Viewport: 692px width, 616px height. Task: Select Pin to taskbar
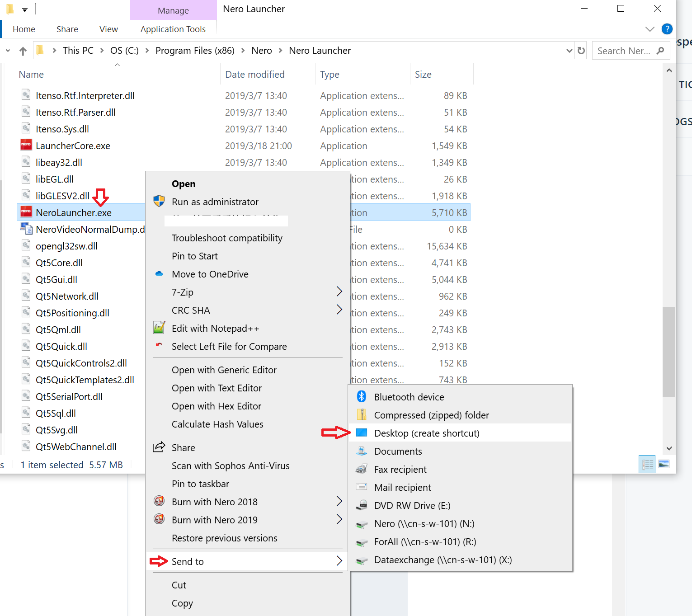200,484
